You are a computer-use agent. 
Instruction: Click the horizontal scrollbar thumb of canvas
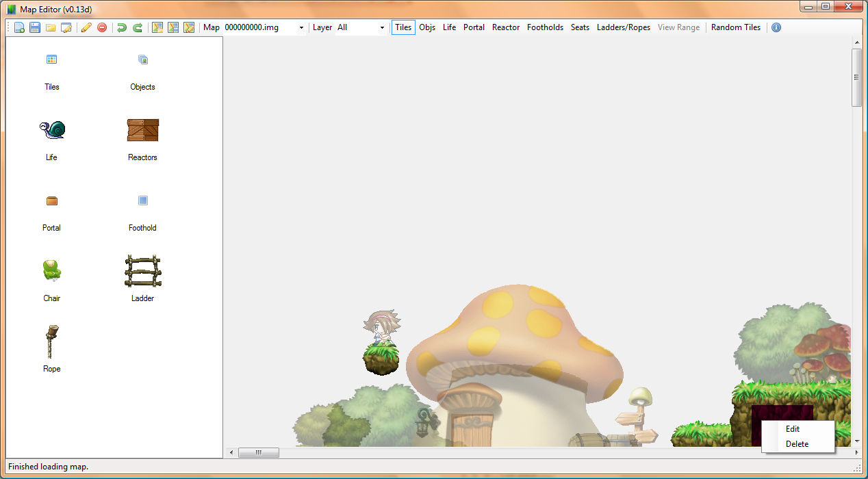coord(259,452)
